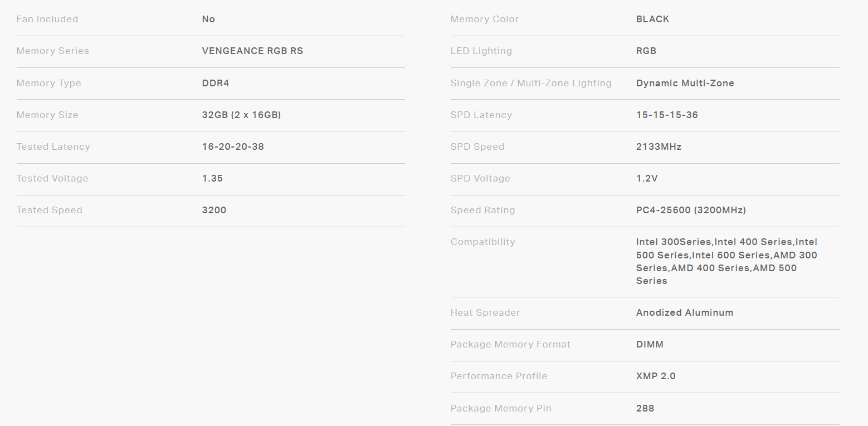868x426 pixels.
Task: Click the SPD Voltage 1.2V value
Action: click(647, 178)
